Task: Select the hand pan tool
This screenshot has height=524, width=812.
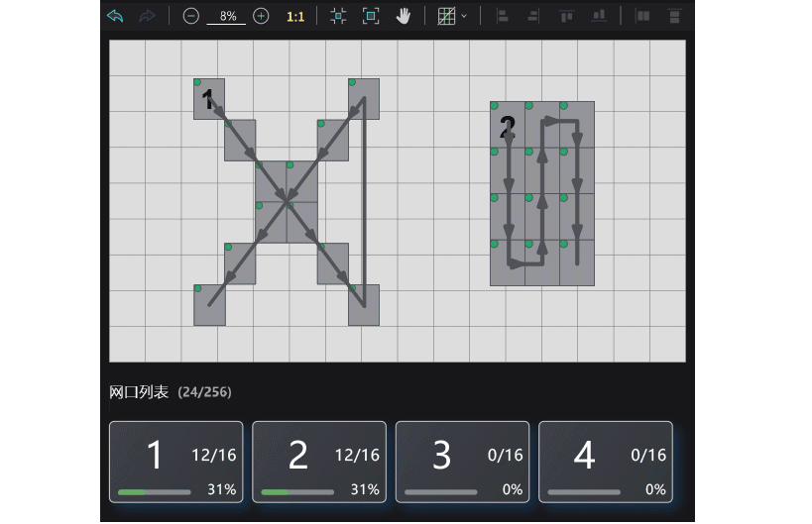Action: [404, 16]
